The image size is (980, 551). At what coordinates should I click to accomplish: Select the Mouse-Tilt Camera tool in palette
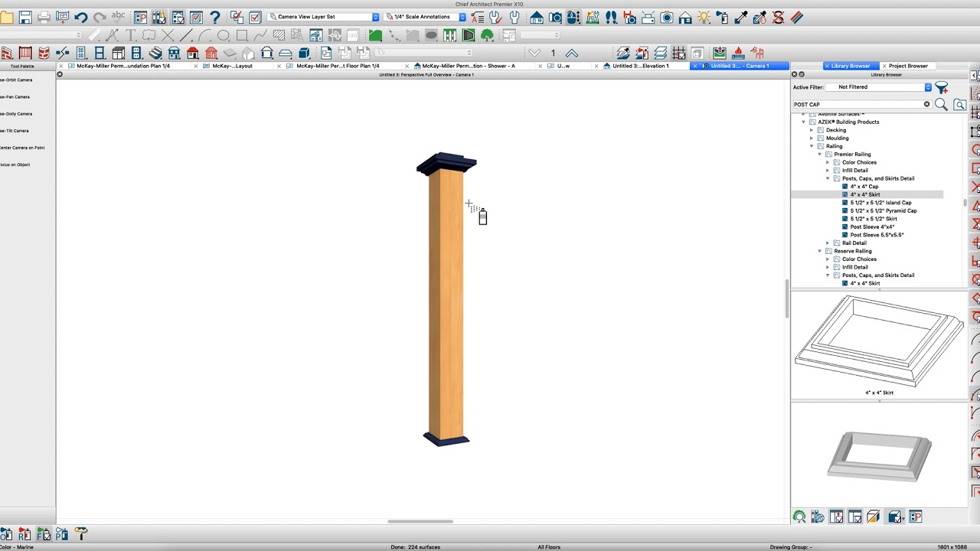15,130
